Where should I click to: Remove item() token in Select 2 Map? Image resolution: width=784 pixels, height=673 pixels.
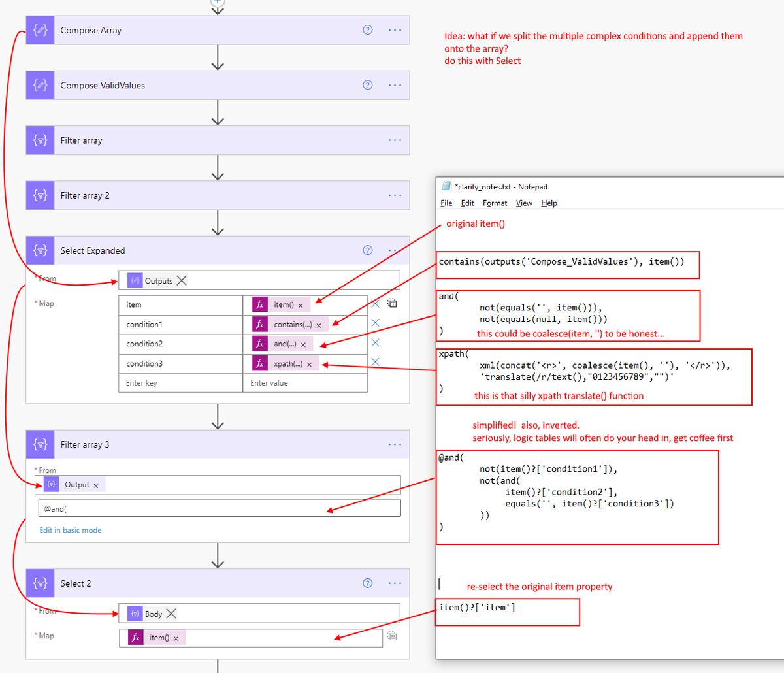click(176, 638)
